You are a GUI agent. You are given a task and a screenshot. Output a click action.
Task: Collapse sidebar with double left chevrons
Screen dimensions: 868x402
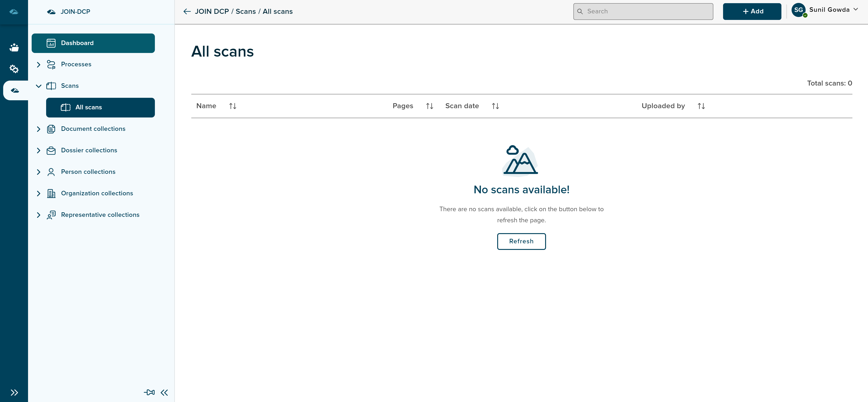164,392
